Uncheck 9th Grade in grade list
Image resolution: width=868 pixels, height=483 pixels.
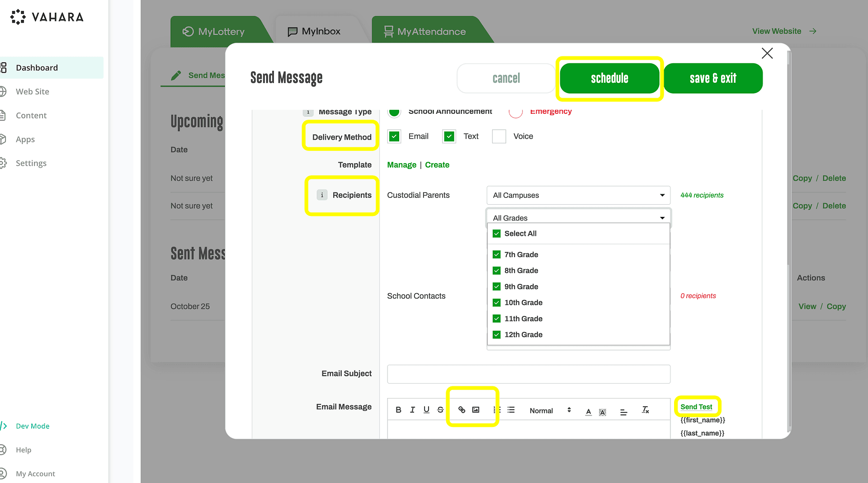[x=496, y=286]
